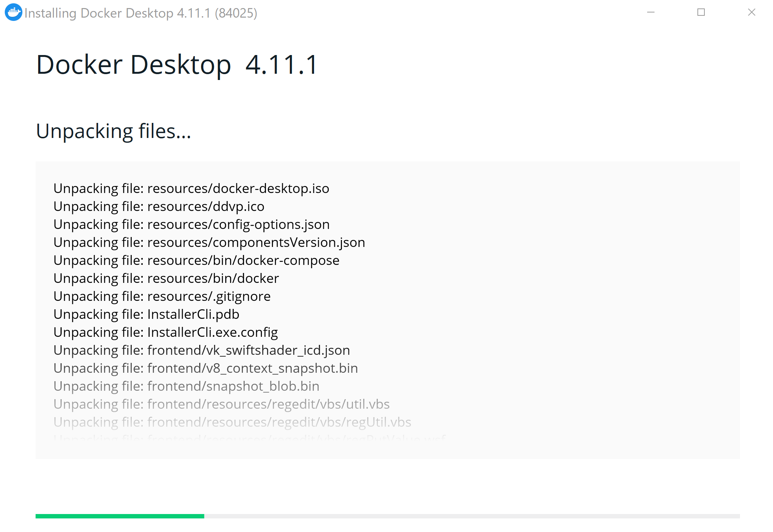Click the vk_swiftshader_icd.json log entry

click(x=201, y=350)
